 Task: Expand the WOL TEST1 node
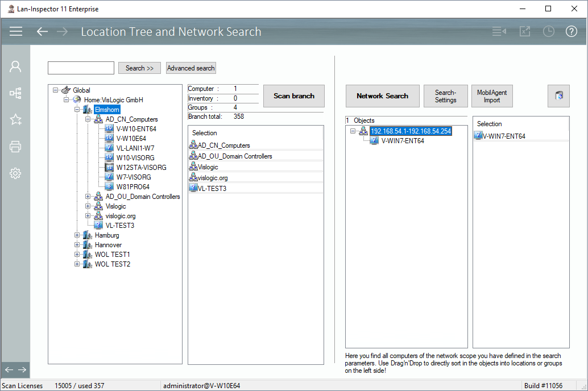77,255
